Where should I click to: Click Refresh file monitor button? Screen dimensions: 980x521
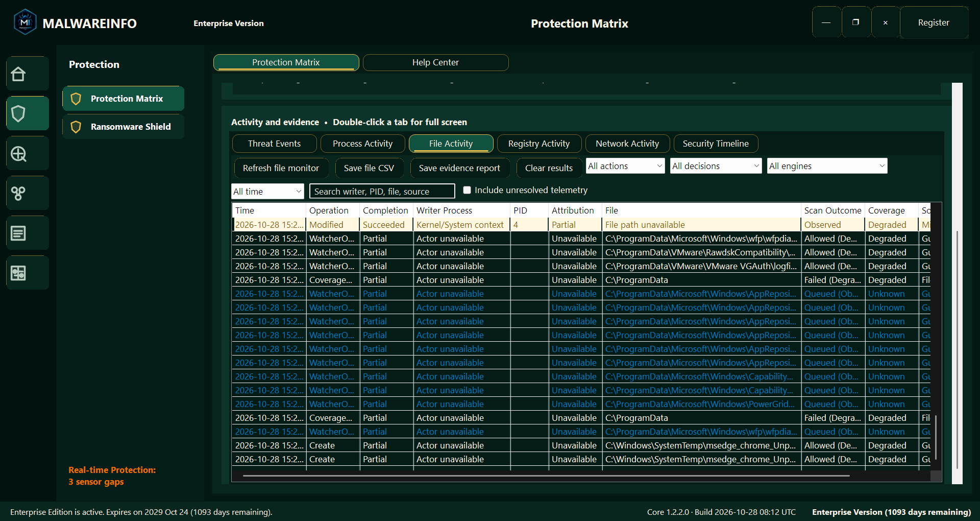point(281,168)
